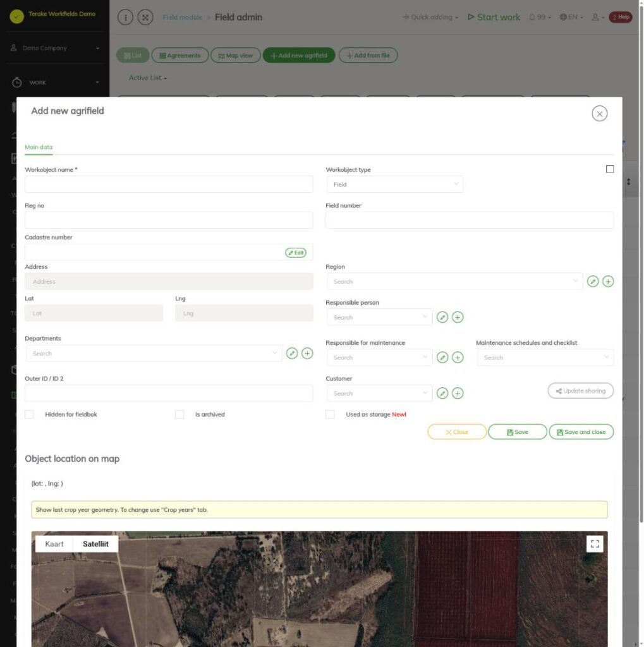Open the Region search dropdown
644x647 pixels.
(455, 281)
